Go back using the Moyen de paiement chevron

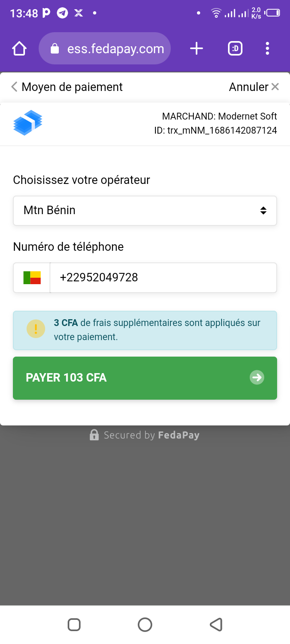tap(14, 87)
